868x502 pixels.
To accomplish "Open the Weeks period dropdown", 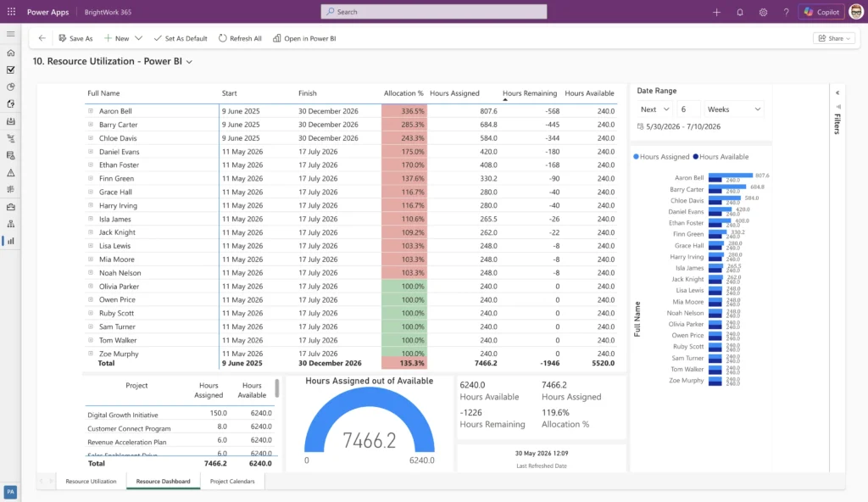I will 733,109.
